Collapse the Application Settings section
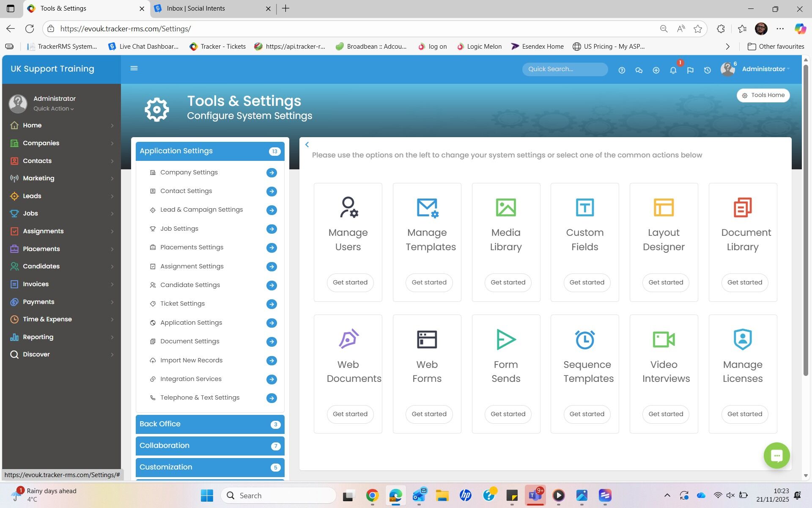The height and width of the screenshot is (508, 812). tap(210, 151)
